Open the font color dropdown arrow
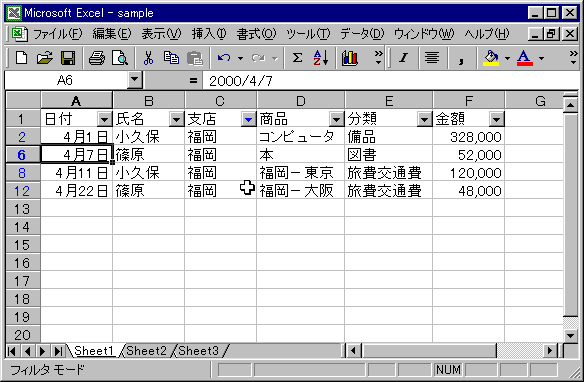 (541, 58)
